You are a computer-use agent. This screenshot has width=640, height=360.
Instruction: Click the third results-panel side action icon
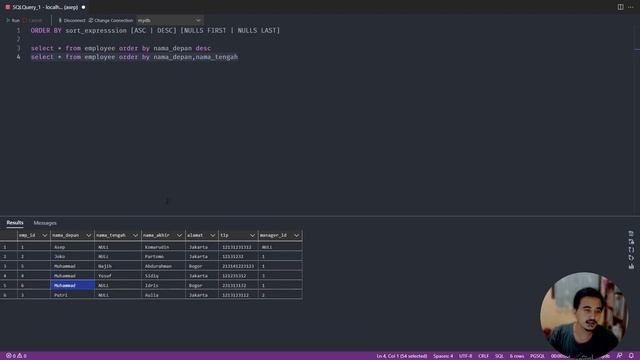pyautogui.click(x=631, y=250)
